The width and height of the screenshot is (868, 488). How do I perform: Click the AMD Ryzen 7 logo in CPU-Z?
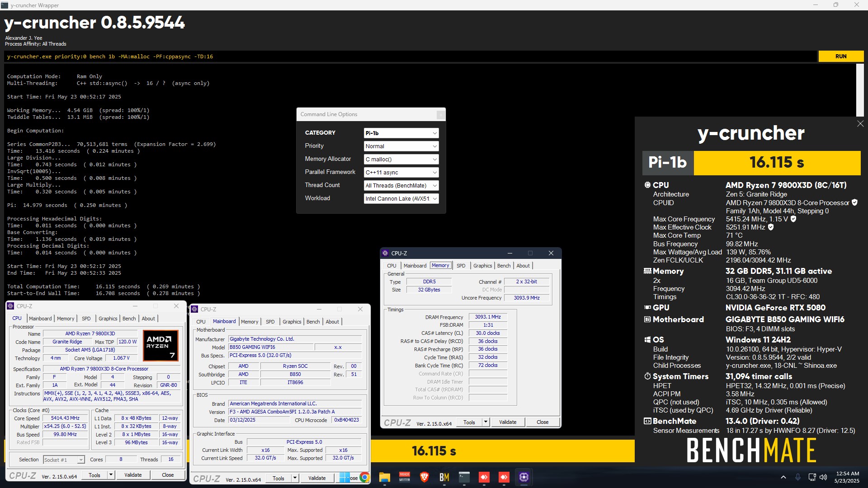point(160,346)
